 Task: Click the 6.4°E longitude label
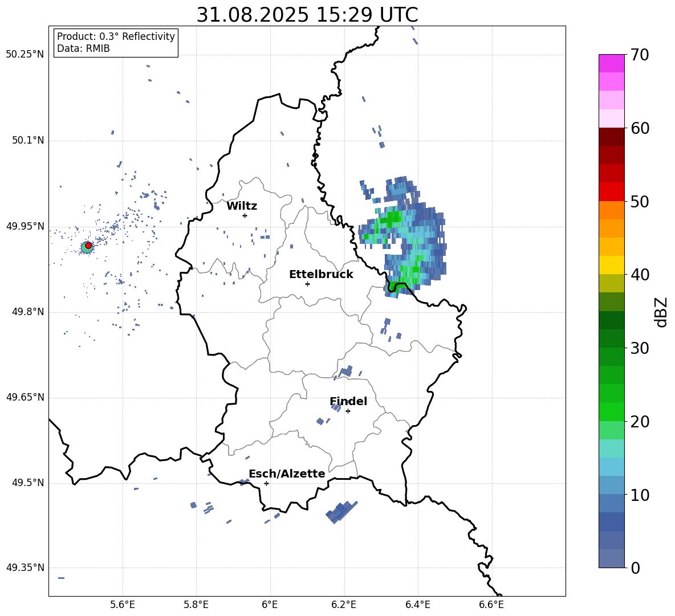click(x=417, y=605)
